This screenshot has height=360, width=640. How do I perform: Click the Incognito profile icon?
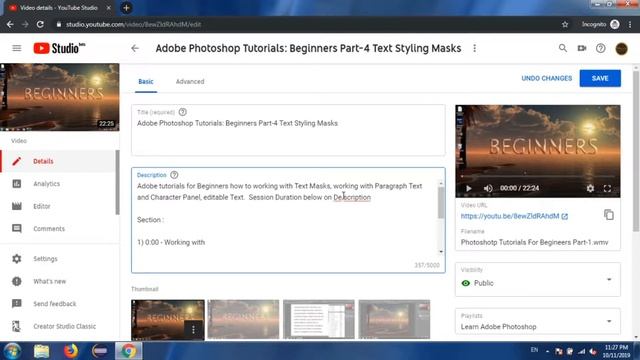pos(614,24)
